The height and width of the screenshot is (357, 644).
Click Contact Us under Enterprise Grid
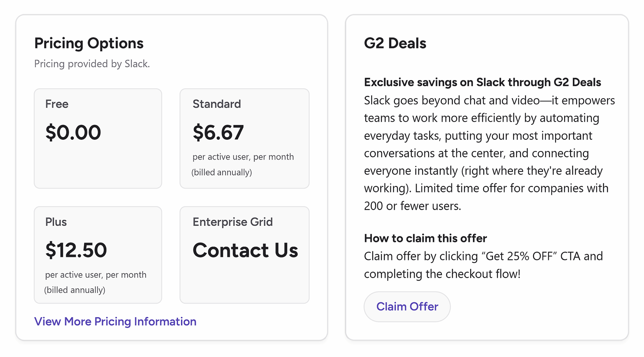coord(245,250)
